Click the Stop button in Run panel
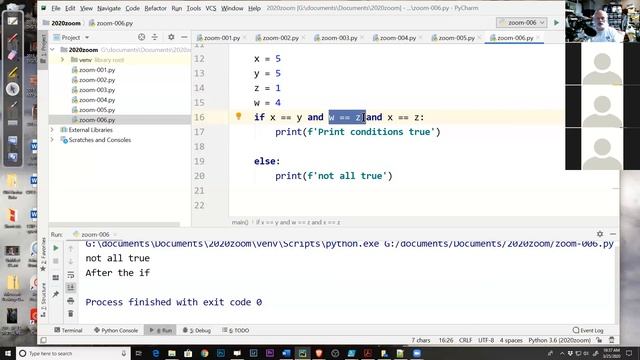This screenshot has height=360, width=640. 56,261
